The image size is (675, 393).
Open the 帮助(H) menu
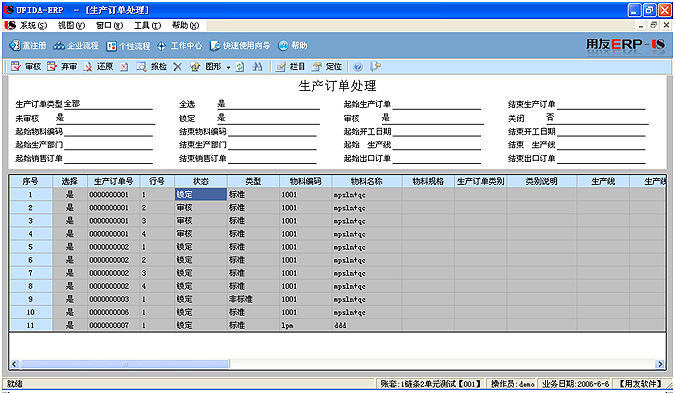[x=186, y=25]
